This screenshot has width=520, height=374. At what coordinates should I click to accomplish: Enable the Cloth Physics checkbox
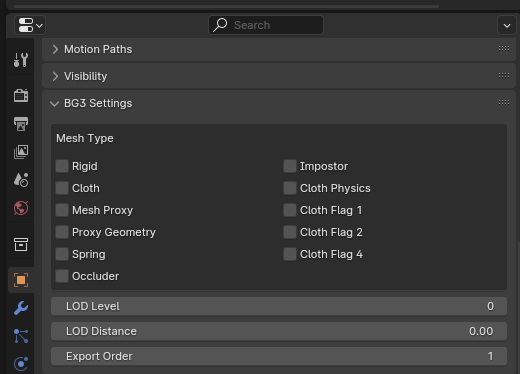click(290, 188)
